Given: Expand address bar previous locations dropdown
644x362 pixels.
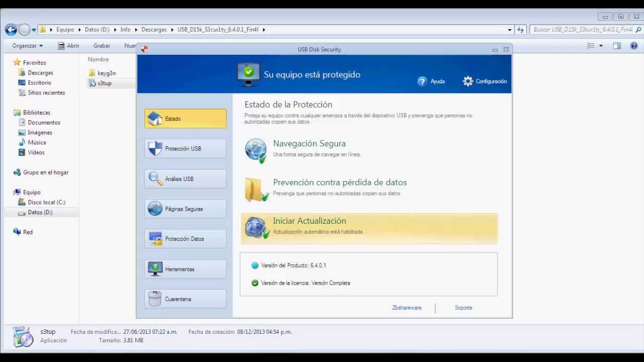Looking at the screenshot, I should [509, 30].
